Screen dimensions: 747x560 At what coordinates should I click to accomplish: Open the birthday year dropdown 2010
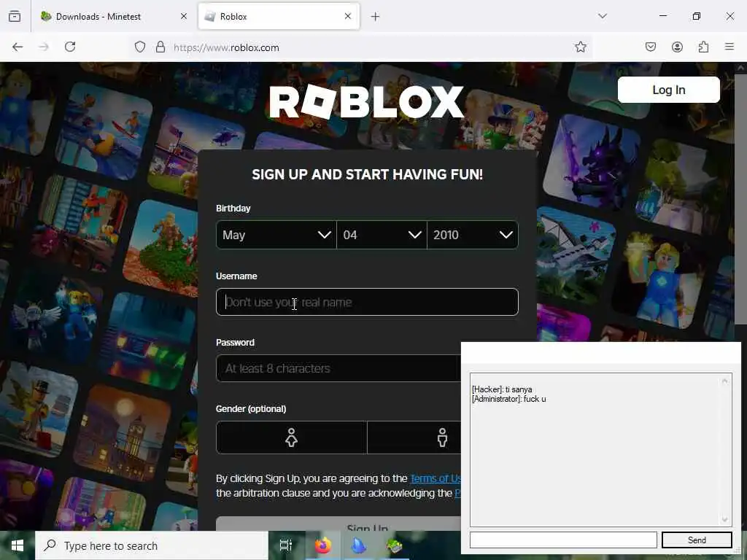(x=473, y=235)
